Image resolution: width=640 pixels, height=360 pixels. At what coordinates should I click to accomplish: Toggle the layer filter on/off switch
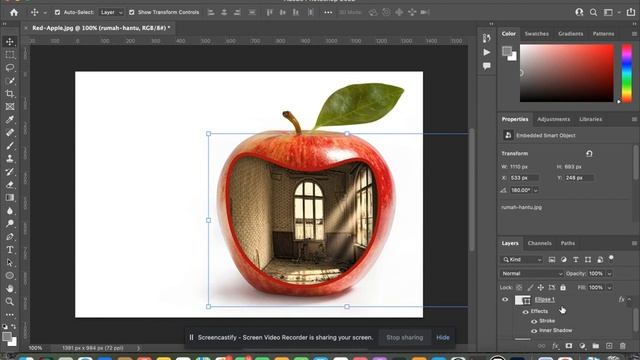[611, 258]
